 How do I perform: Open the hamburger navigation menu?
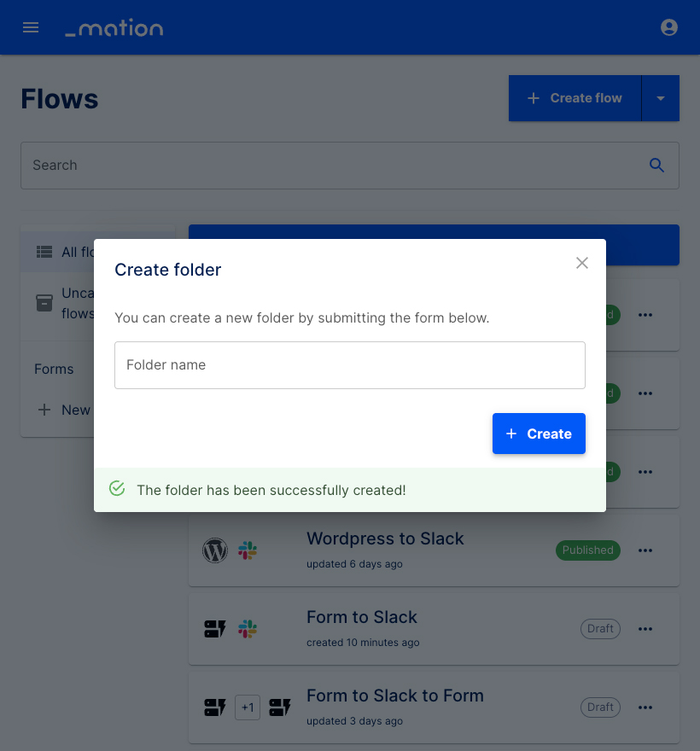(x=31, y=26)
